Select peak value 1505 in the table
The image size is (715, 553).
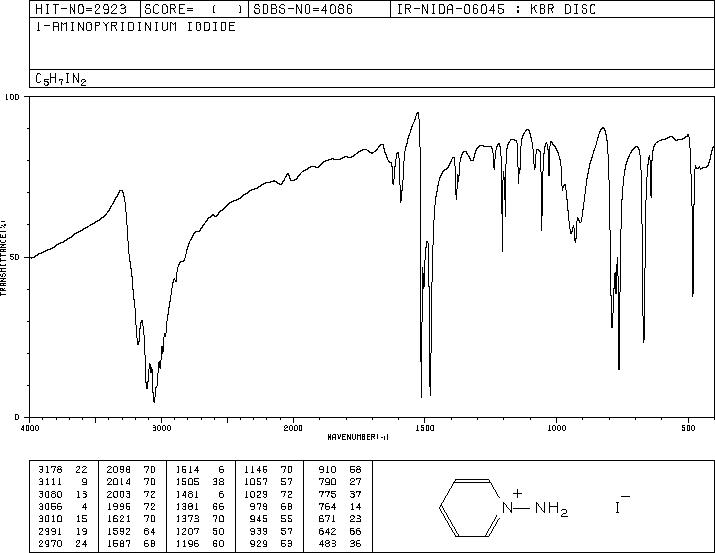click(187, 482)
